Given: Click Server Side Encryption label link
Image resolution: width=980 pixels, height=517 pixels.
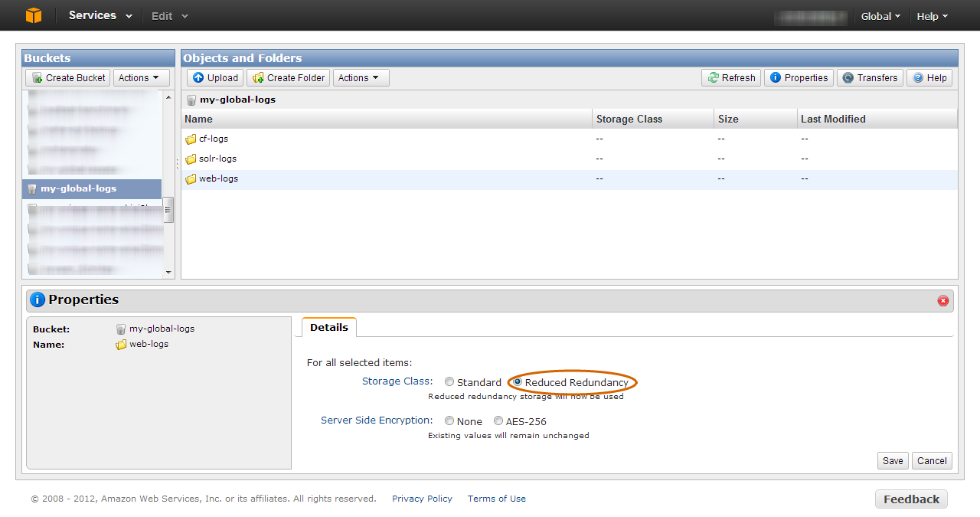Looking at the screenshot, I should [377, 420].
